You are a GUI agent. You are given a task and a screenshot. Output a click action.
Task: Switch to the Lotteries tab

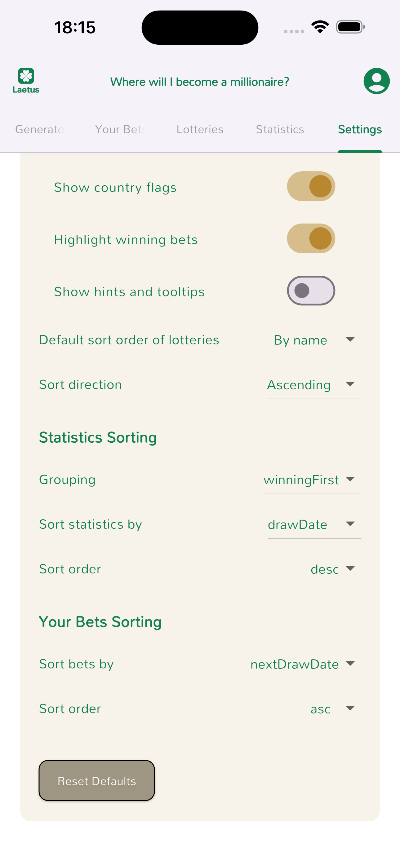[x=200, y=129]
